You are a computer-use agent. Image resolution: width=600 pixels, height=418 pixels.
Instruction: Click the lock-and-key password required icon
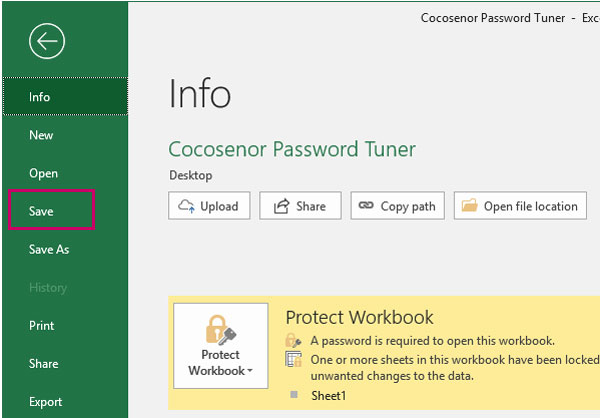[293, 340]
